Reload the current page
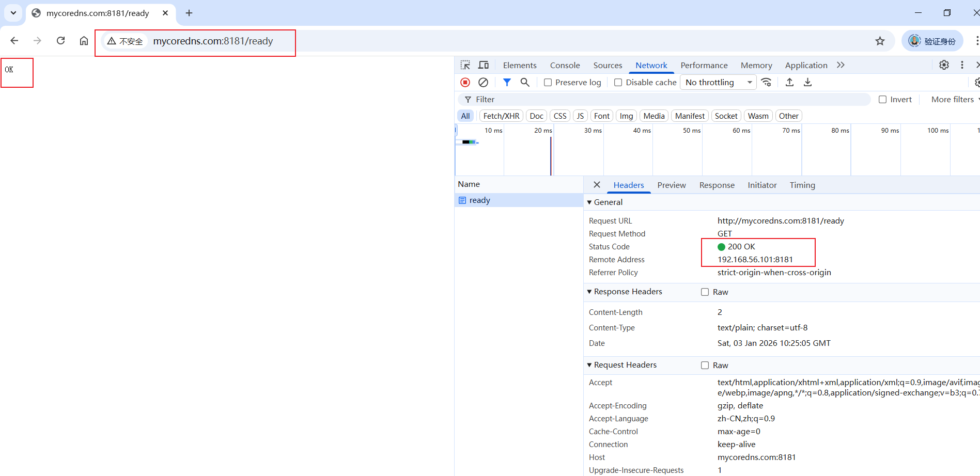Image resolution: width=980 pixels, height=476 pixels. [x=60, y=41]
